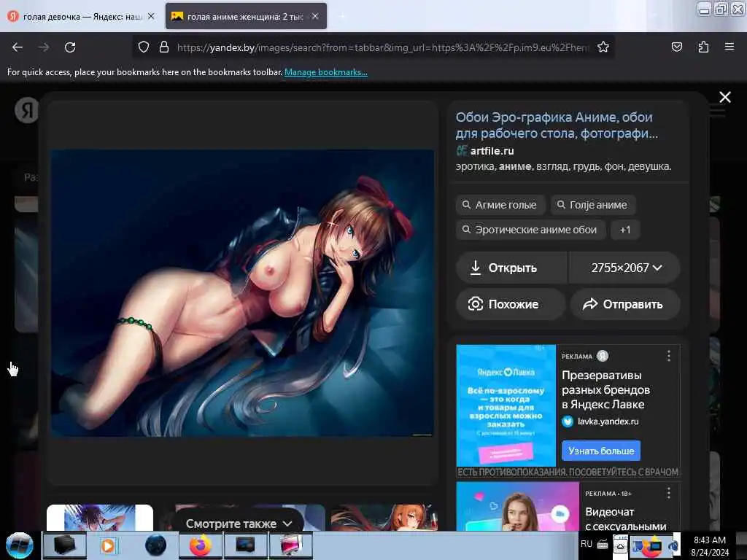Close the first browser tab

151,16
